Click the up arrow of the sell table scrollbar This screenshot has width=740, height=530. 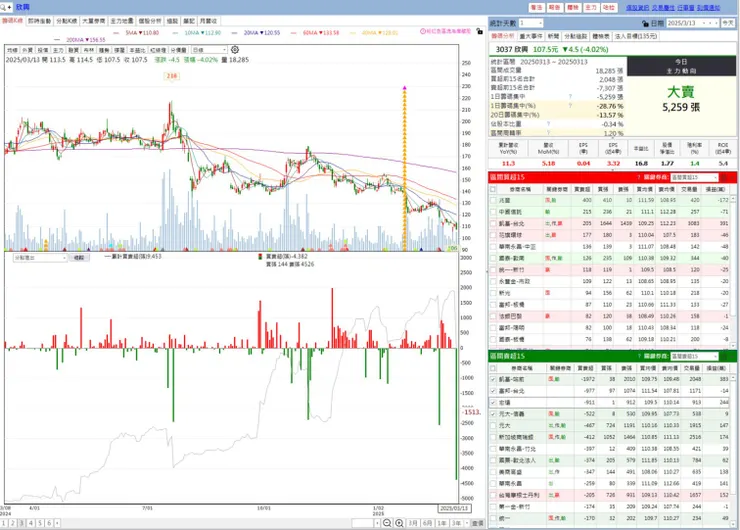pyautogui.click(x=733, y=378)
